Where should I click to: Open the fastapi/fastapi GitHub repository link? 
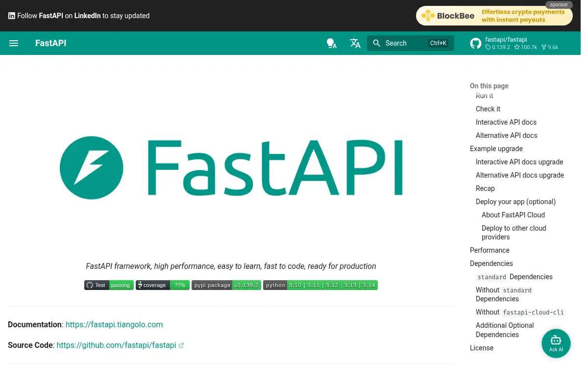click(x=521, y=43)
